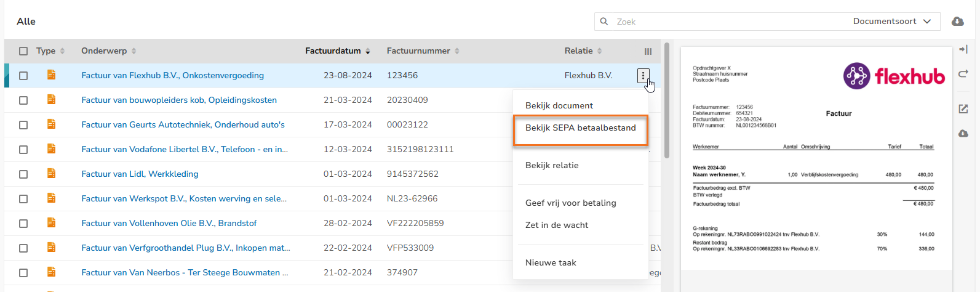Open Factuur van Vodafone Libertel B.V. link
Image resolution: width=980 pixels, height=292 pixels.
click(184, 150)
